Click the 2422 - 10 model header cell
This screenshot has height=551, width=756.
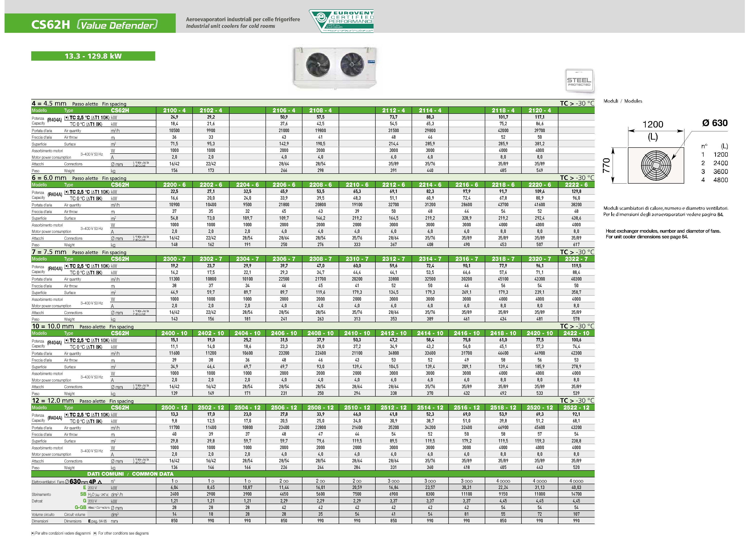tap(576, 333)
